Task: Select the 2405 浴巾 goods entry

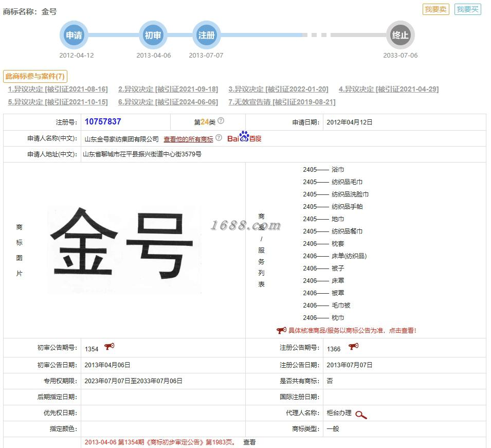Action: click(323, 170)
